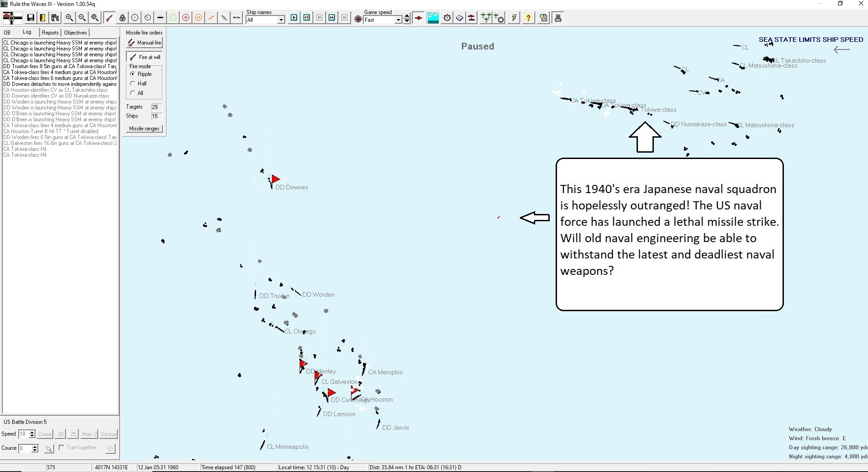Open the stopwatch timer icon
The width and height of the screenshot is (868, 472).
pos(447,18)
